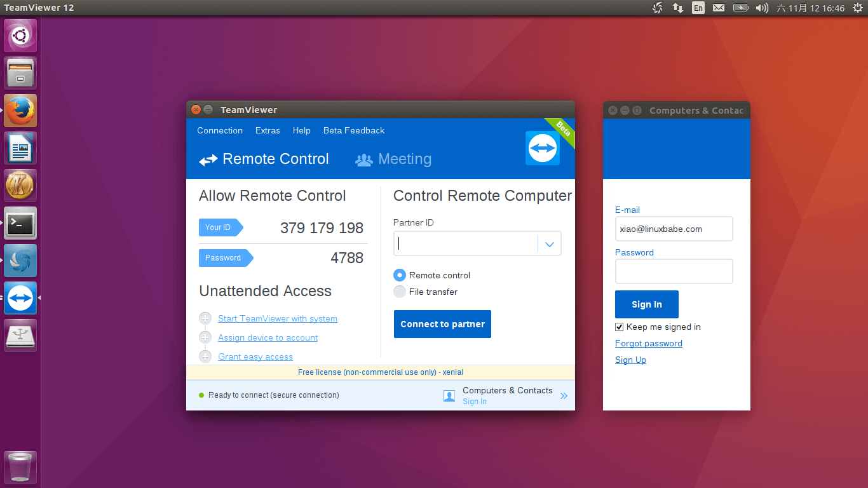Click the Forgot password link
This screenshot has width=868, height=488.
pyautogui.click(x=648, y=343)
